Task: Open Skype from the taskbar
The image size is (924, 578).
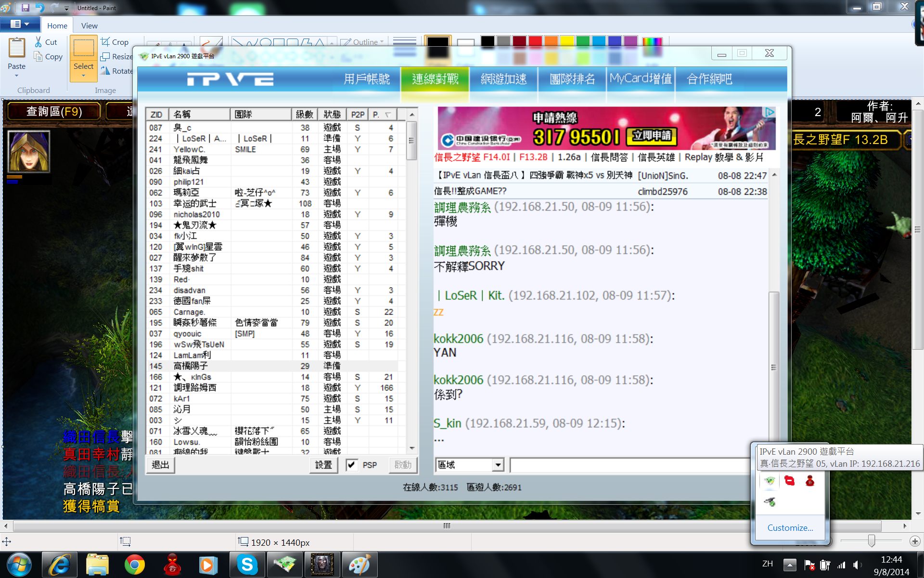Action: (x=247, y=565)
